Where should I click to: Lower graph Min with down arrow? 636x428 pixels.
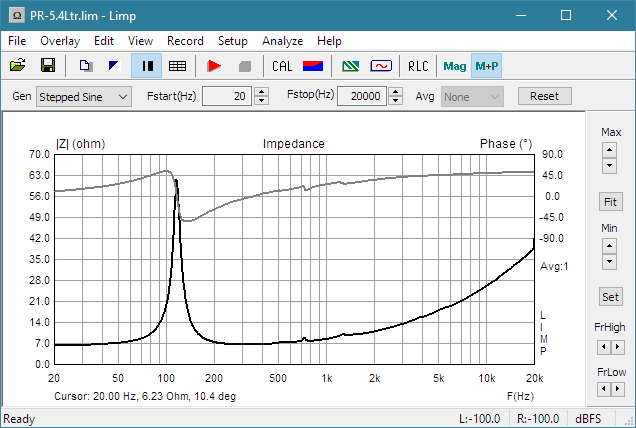click(609, 262)
